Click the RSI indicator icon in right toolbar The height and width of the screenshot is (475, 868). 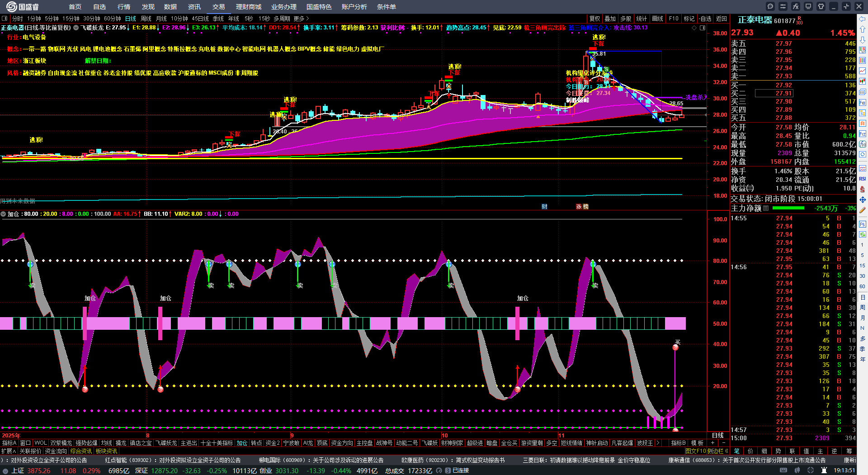coord(863,179)
